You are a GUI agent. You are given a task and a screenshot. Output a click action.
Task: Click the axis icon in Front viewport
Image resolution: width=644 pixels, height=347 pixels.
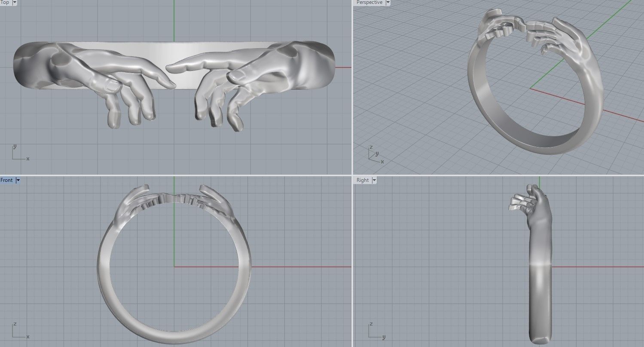[x=20, y=330]
